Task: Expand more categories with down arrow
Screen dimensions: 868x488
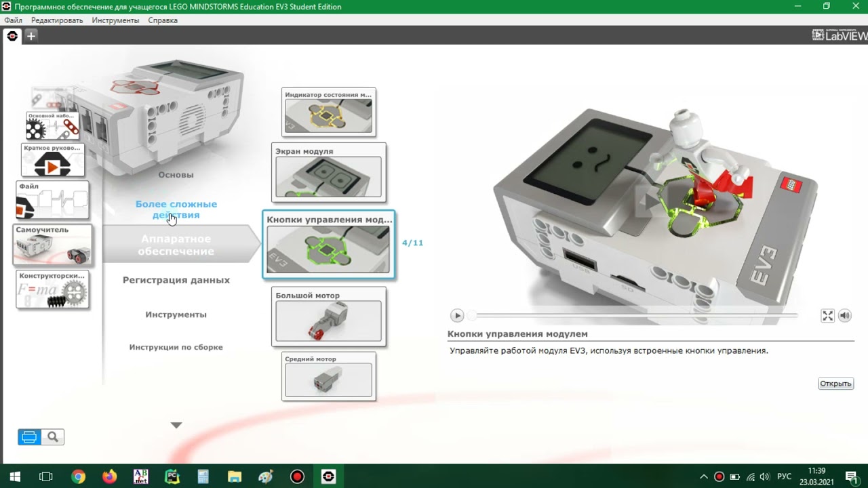Action: [x=176, y=426]
